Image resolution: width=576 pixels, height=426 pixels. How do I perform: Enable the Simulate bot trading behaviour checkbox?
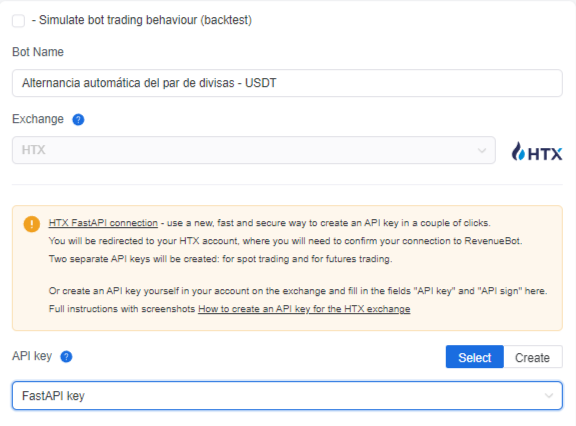point(18,21)
